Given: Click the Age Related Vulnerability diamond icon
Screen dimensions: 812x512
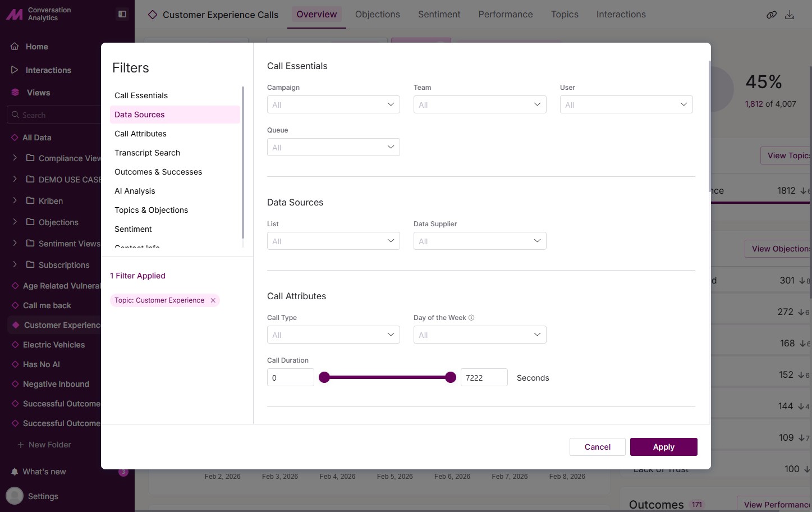Looking at the screenshot, I should [15, 286].
